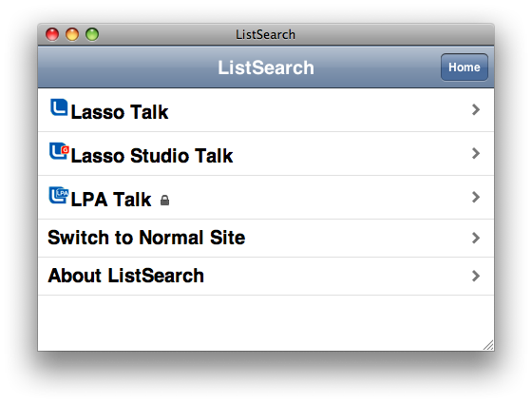
Task: Open the Lasso Studio Talk entry
Action: pos(152,156)
